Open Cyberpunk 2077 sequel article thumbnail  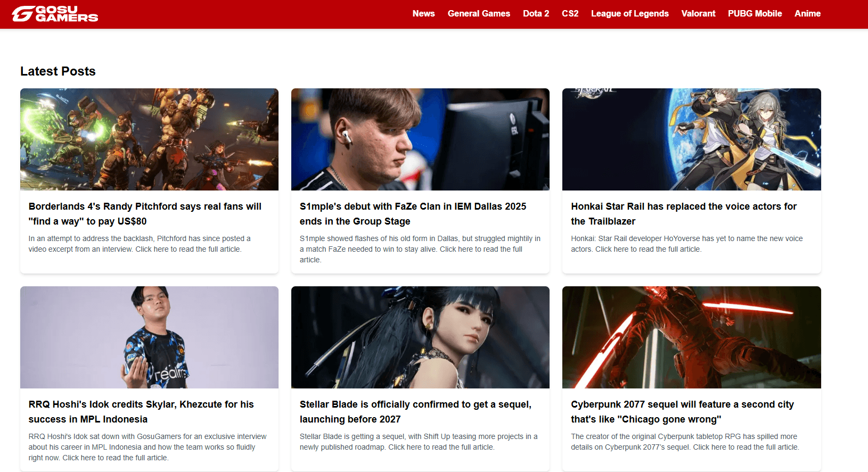[x=692, y=337]
